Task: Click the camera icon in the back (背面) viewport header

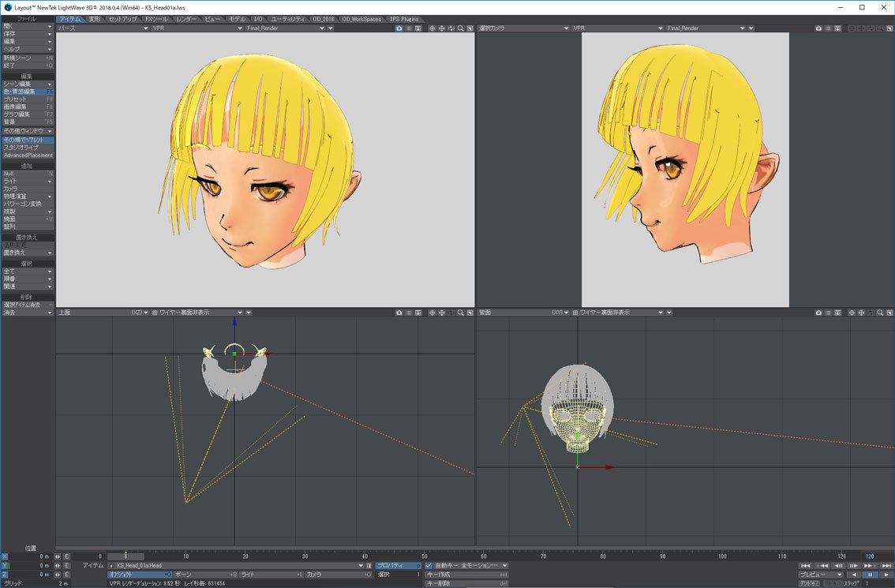Action: point(818,313)
